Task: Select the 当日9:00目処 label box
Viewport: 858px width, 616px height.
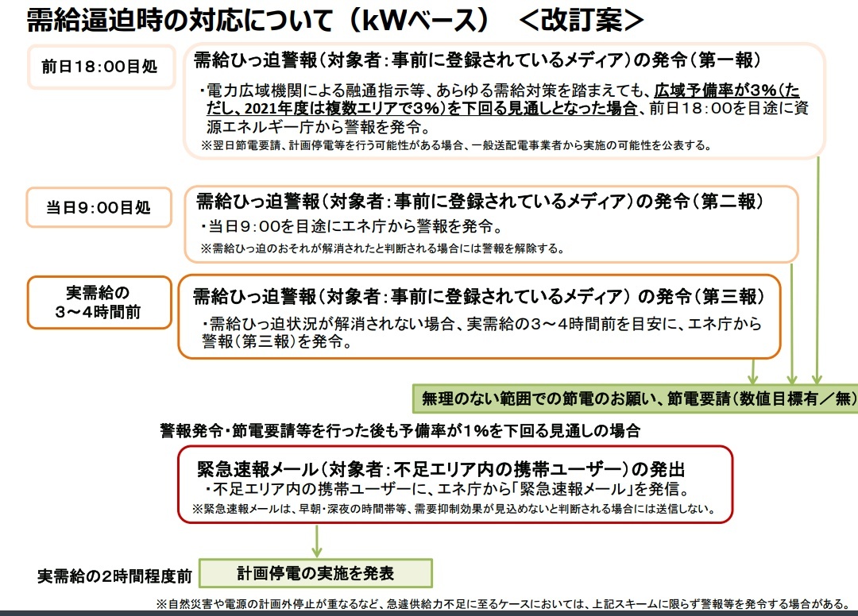Action: coord(99,208)
